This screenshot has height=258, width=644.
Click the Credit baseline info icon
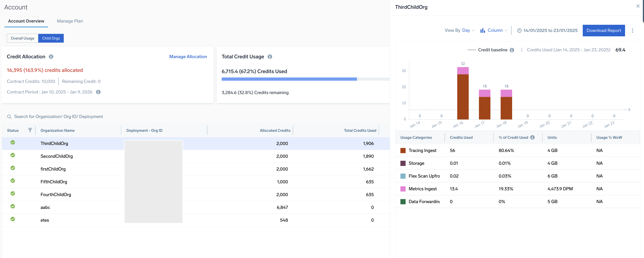pos(512,50)
